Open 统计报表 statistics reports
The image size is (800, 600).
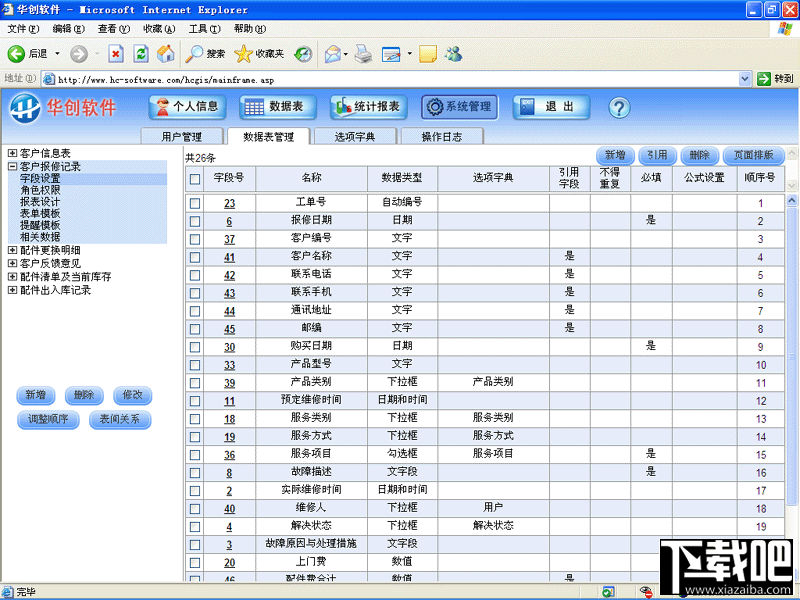[368, 107]
